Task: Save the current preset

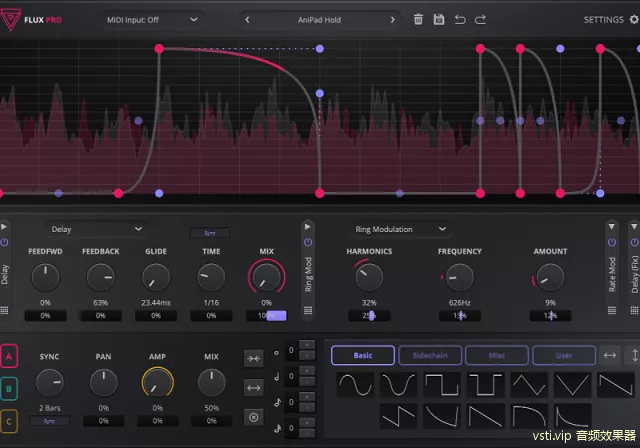Action: pyautogui.click(x=439, y=19)
